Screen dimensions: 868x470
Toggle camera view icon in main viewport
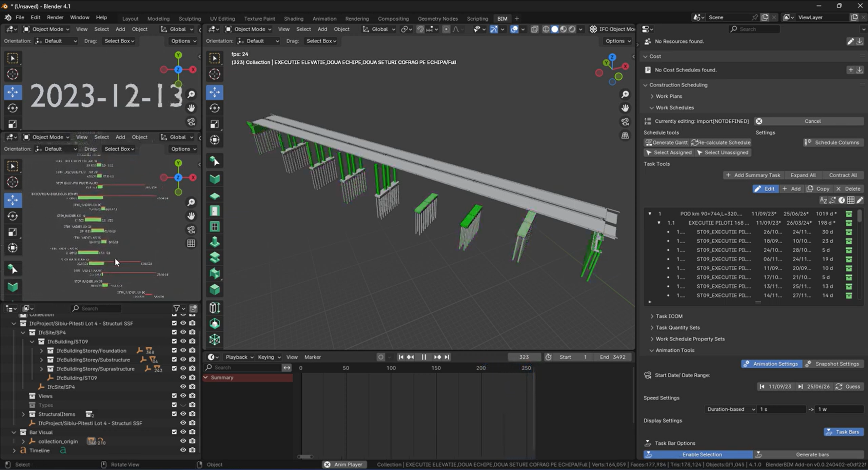[625, 122]
